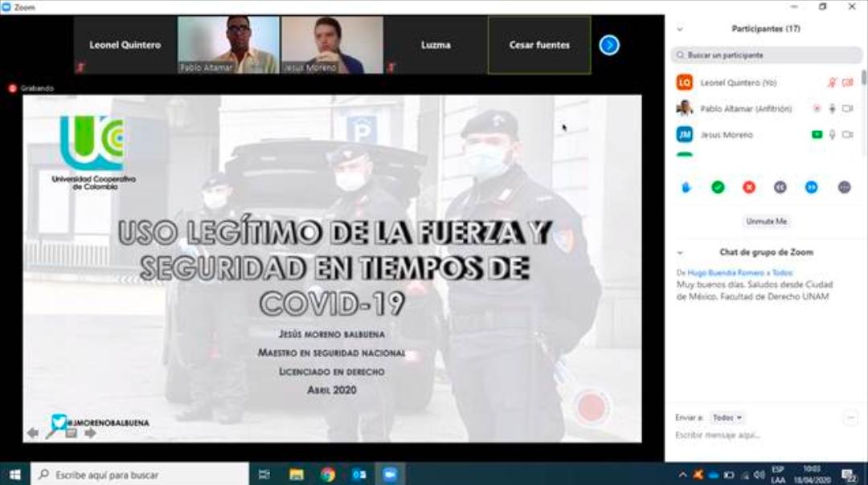The width and height of the screenshot is (868, 485).
Task: Show hidden system tray icons
Action: coord(682,475)
